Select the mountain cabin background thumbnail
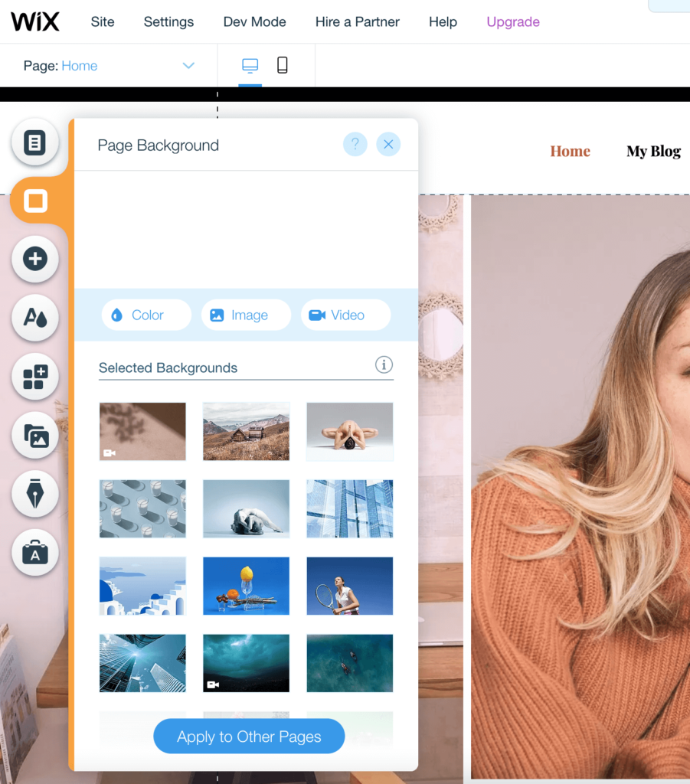The height and width of the screenshot is (784, 690). [x=246, y=432]
